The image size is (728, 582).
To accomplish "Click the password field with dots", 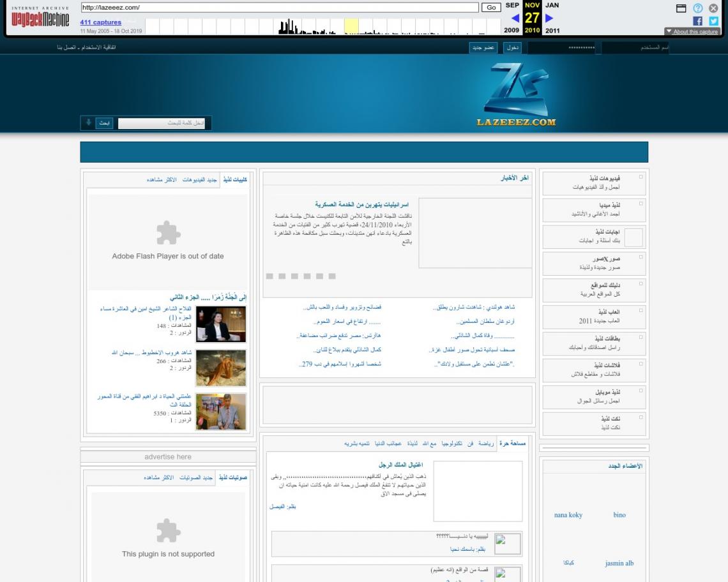I will point(562,47).
